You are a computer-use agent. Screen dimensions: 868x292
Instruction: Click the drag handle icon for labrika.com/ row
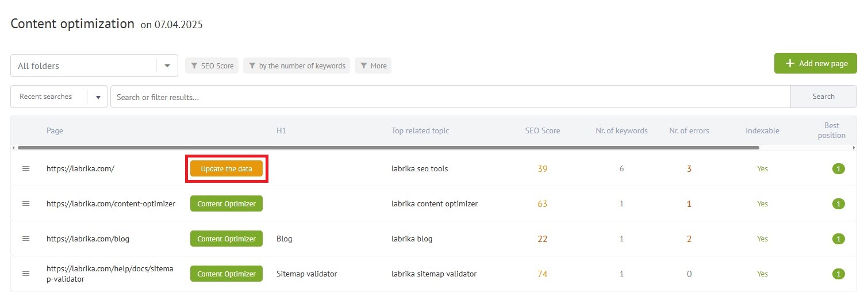(26, 169)
